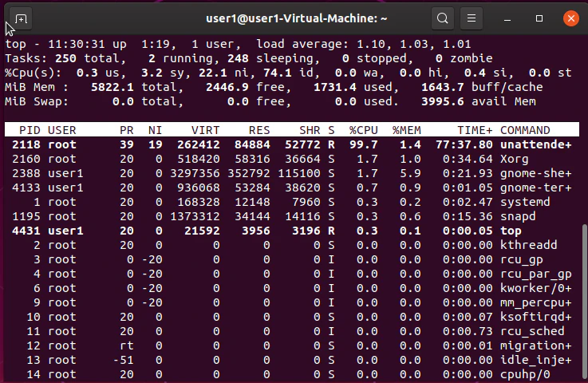Click PID 2118 in the process list
Image resolution: width=588 pixels, height=383 pixels.
[26, 144]
